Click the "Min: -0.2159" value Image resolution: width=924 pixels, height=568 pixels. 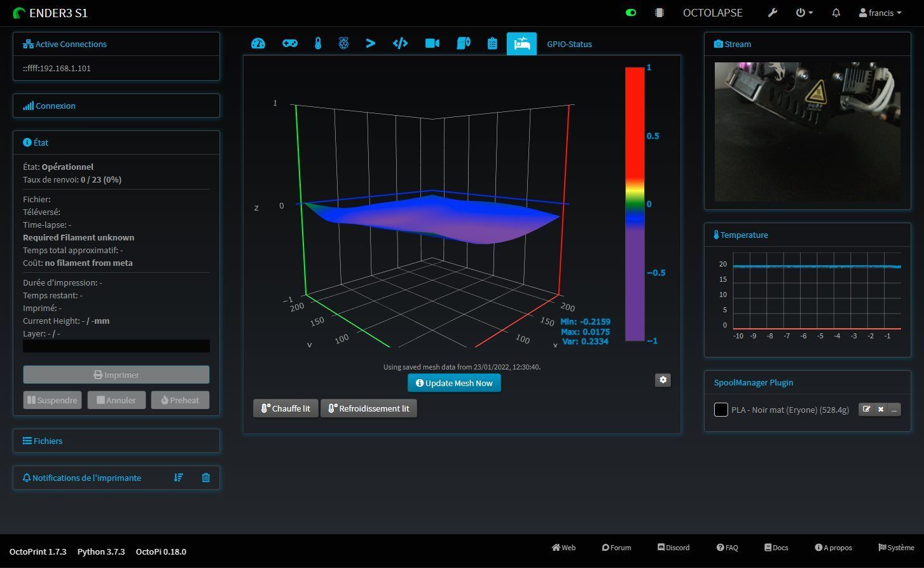(585, 322)
